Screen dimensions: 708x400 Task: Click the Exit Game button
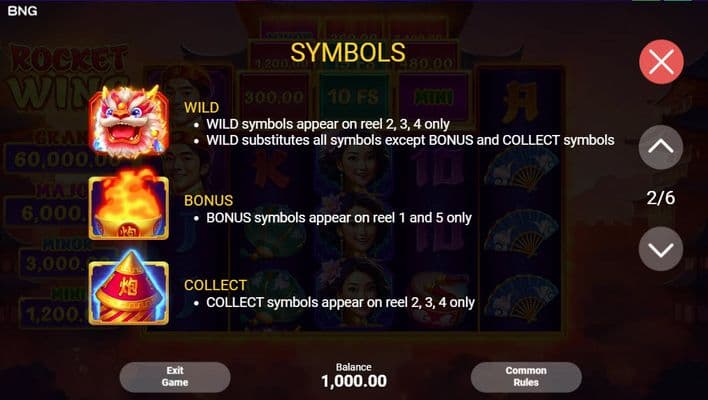click(175, 377)
